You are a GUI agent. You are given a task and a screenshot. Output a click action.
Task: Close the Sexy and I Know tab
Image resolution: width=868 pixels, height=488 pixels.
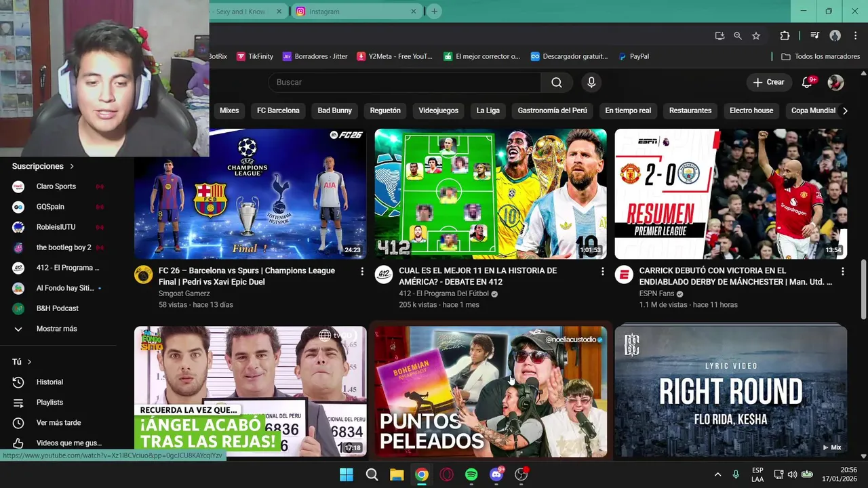[279, 12]
